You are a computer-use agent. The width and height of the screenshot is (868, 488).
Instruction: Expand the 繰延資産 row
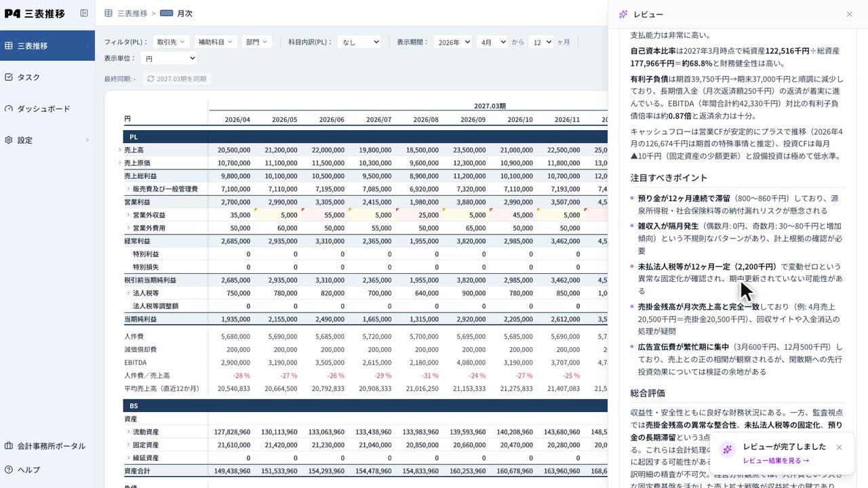point(128,457)
